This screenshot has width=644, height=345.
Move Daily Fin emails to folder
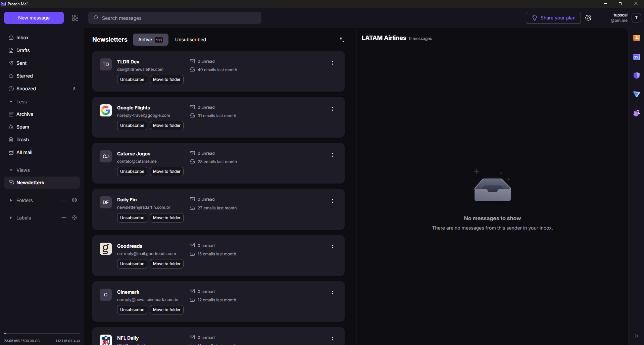click(167, 218)
